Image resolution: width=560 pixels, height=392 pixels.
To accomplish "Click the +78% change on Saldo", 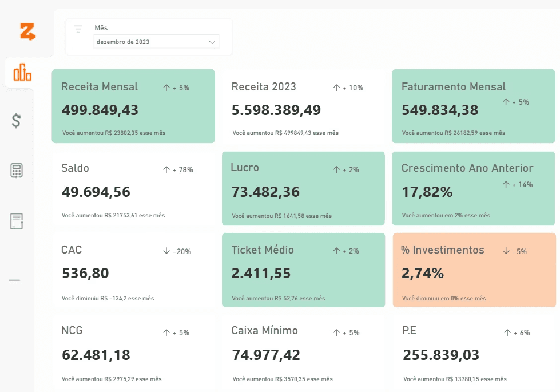I will pyautogui.click(x=183, y=170).
